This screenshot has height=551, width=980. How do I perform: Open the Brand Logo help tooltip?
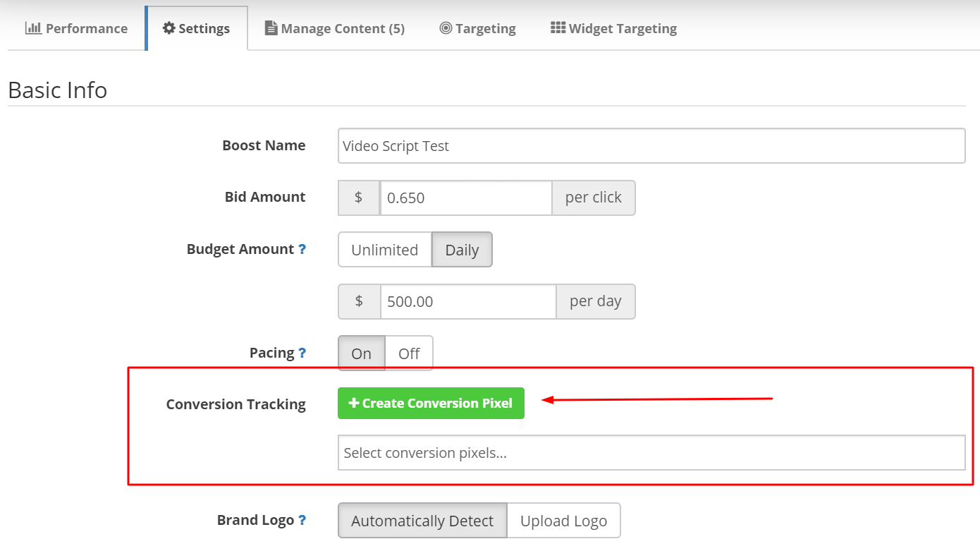303,519
